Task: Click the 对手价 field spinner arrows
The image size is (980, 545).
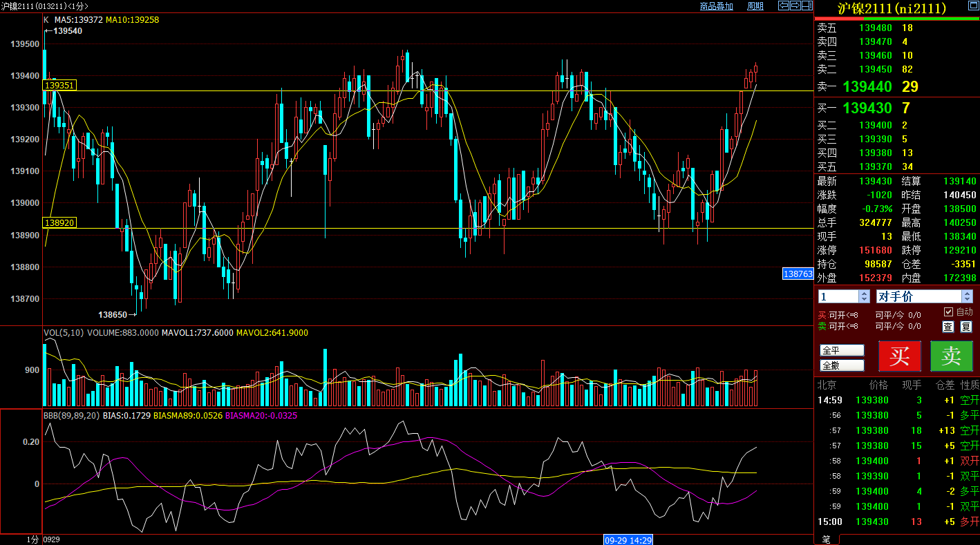Action: [967, 296]
